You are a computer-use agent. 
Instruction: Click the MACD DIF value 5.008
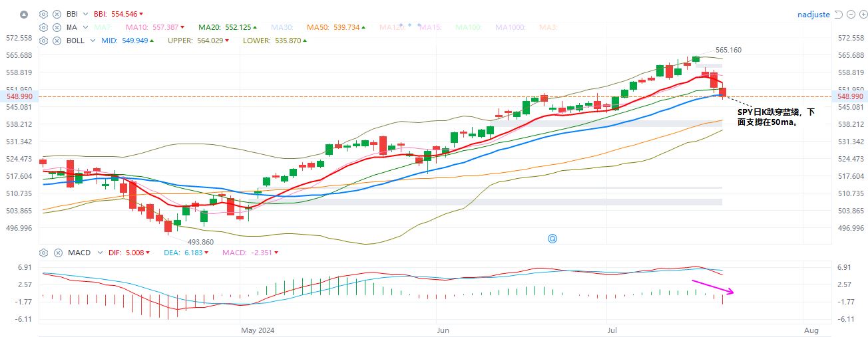[x=136, y=253]
